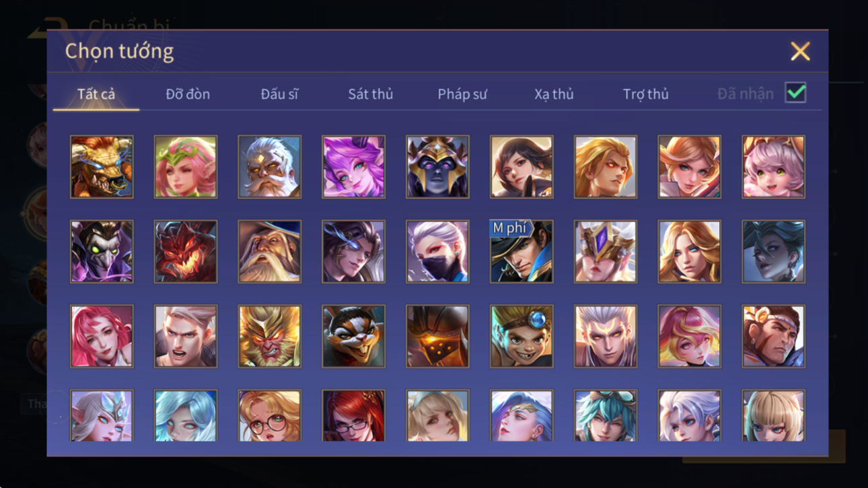Switch to the "Xạ thủ" tab

coord(554,94)
